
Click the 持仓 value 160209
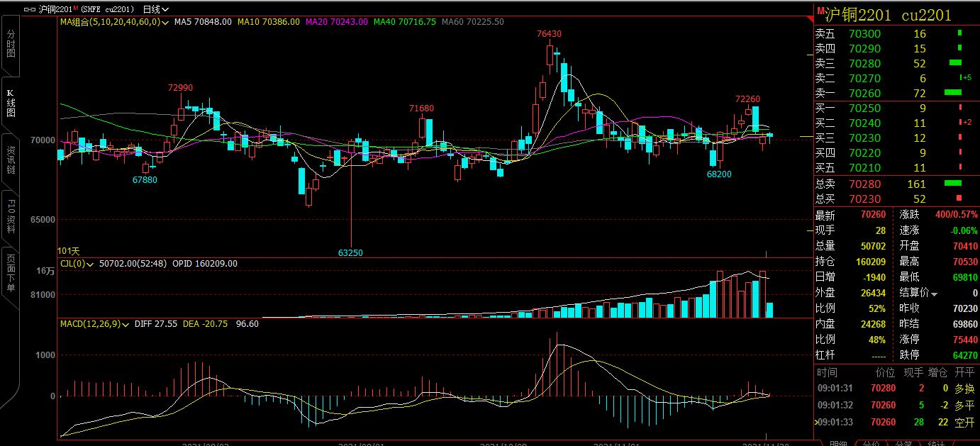click(871, 262)
